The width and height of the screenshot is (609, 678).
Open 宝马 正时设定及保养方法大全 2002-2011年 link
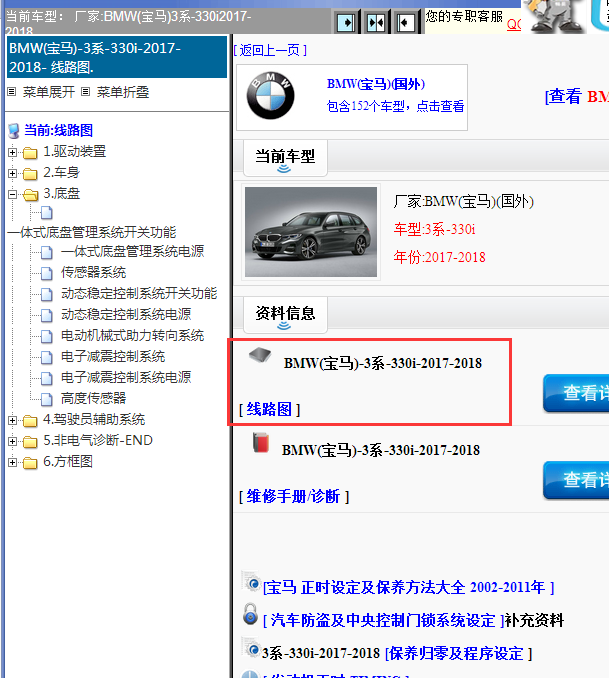click(409, 588)
